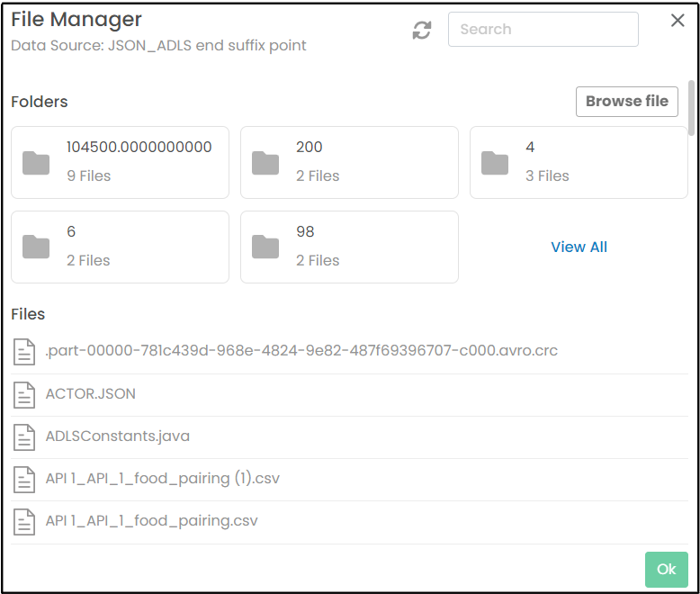
Task: Click the folder icon for 104500.0000000000
Action: point(36,162)
